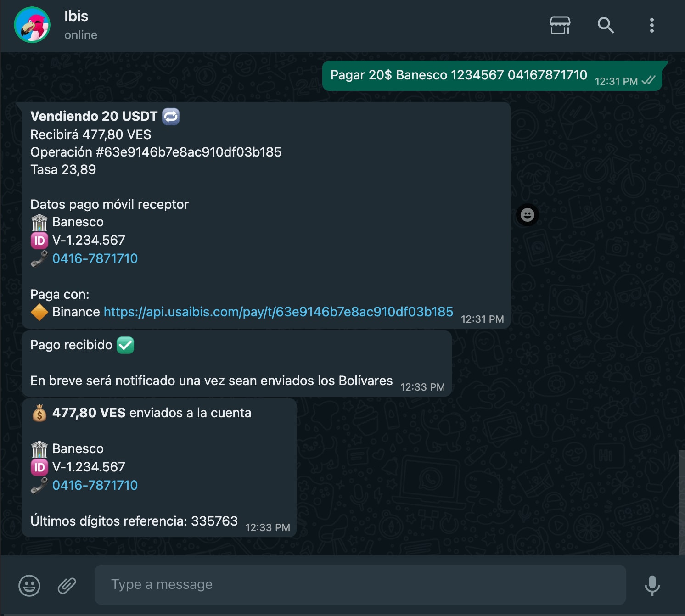React to message with smiley emoji button
685x616 pixels.
tap(528, 215)
